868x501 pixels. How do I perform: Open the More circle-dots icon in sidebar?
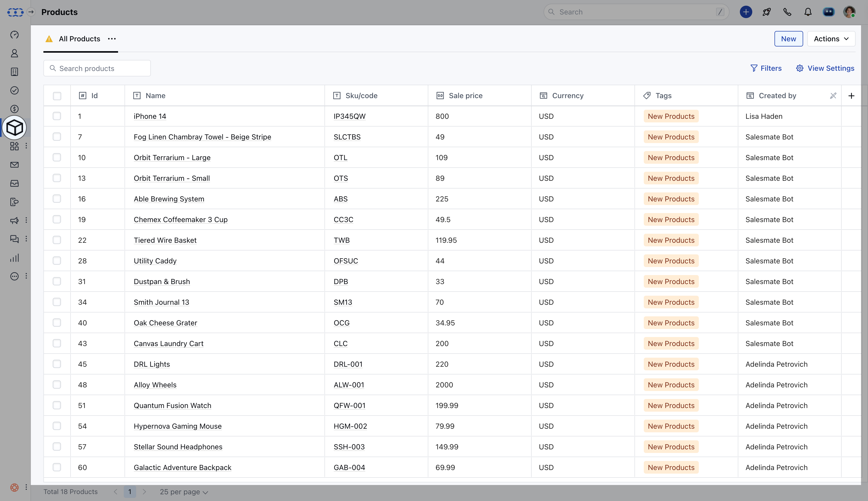pyautogui.click(x=14, y=276)
